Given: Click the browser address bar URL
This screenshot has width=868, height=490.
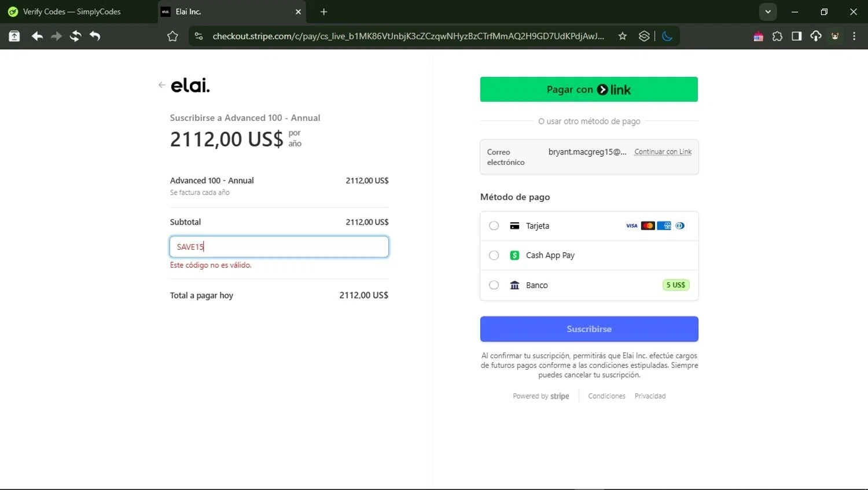Looking at the screenshot, I should pyautogui.click(x=408, y=36).
